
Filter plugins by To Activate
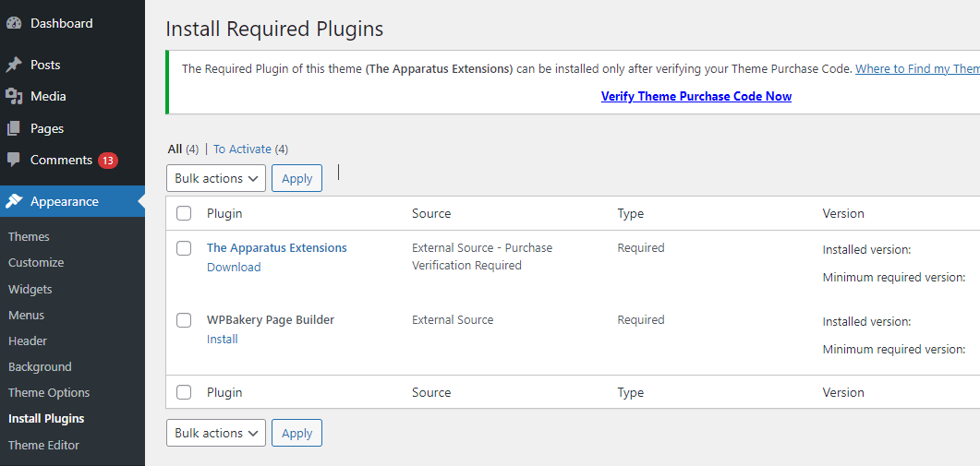point(242,149)
